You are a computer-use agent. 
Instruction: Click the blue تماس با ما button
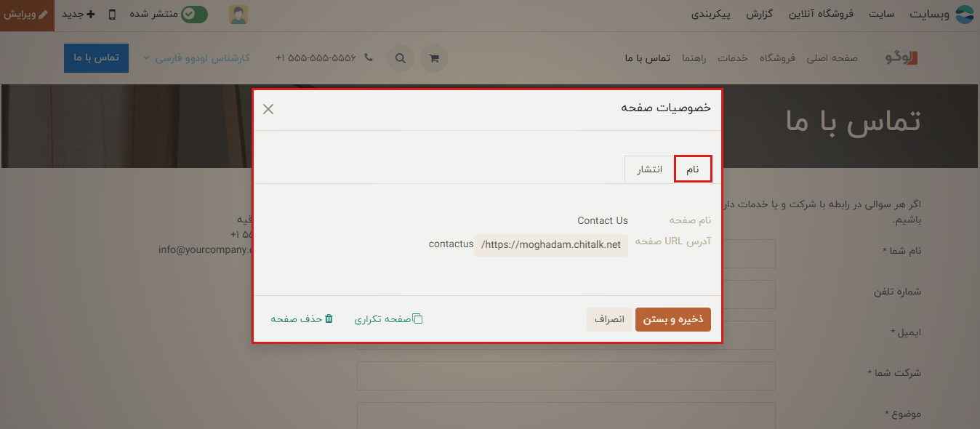click(96, 58)
